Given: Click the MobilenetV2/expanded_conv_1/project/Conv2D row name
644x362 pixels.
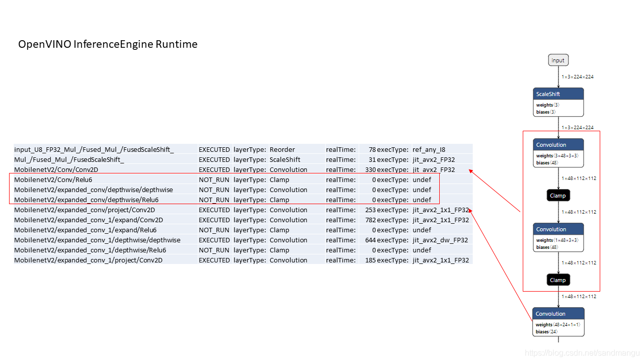Looking at the screenshot, I should (x=88, y=260).
